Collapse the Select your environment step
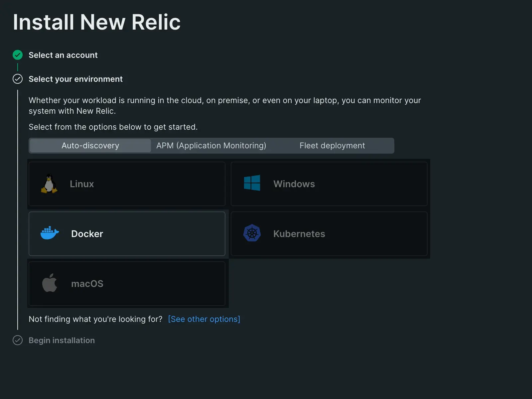Viewport: 532px width, 399px height. click(75, 79)
